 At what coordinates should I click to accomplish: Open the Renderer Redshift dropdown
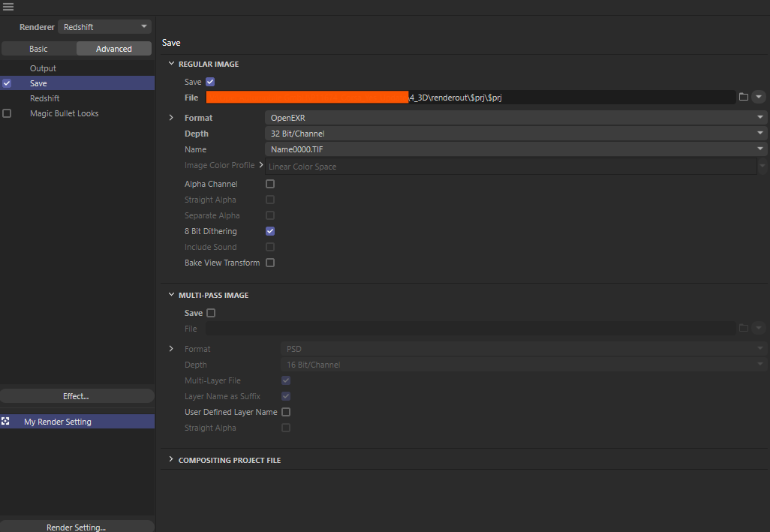click(104, 27)
